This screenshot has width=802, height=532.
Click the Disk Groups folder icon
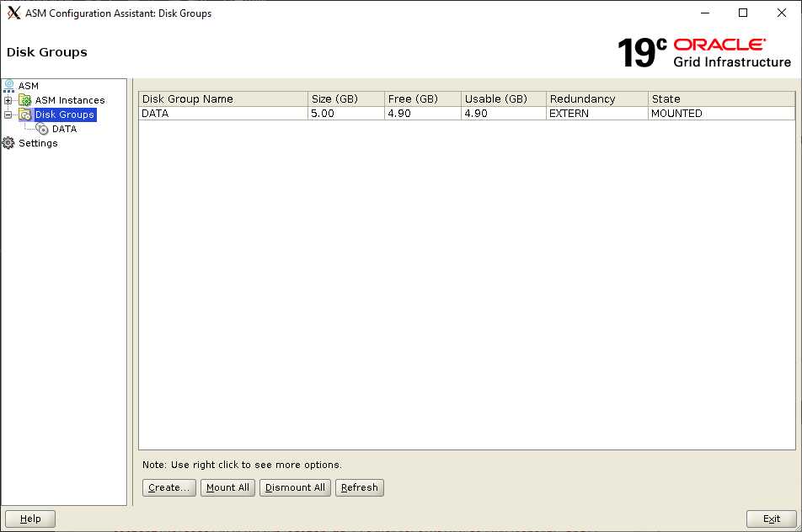pos(25,114)
